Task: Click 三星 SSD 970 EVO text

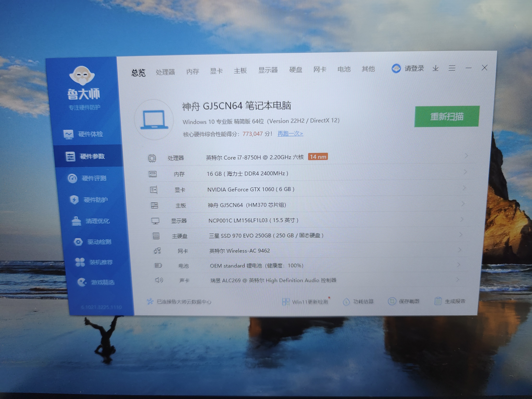Action: tap(266, 235)
